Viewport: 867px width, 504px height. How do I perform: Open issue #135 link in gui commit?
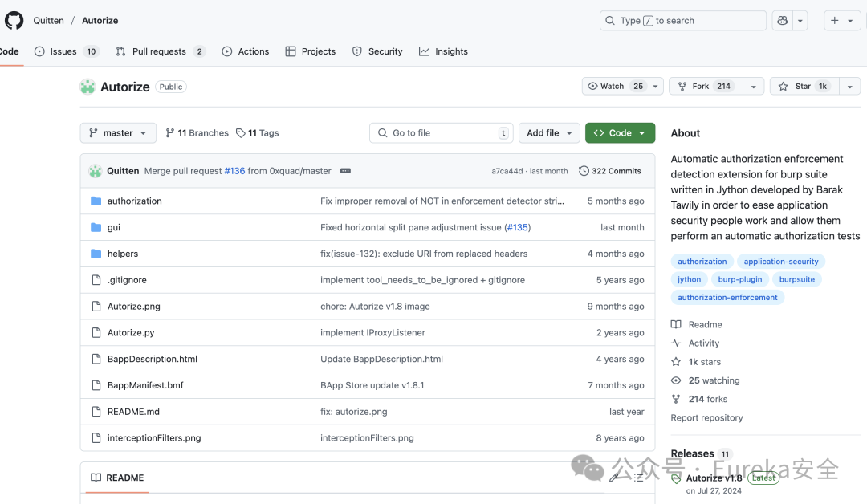point(517,227)
